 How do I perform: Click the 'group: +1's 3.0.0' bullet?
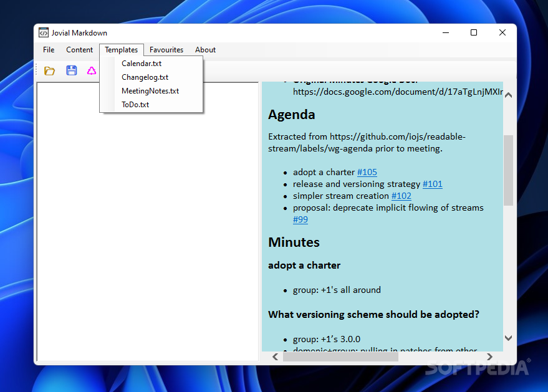click(327, 339)
